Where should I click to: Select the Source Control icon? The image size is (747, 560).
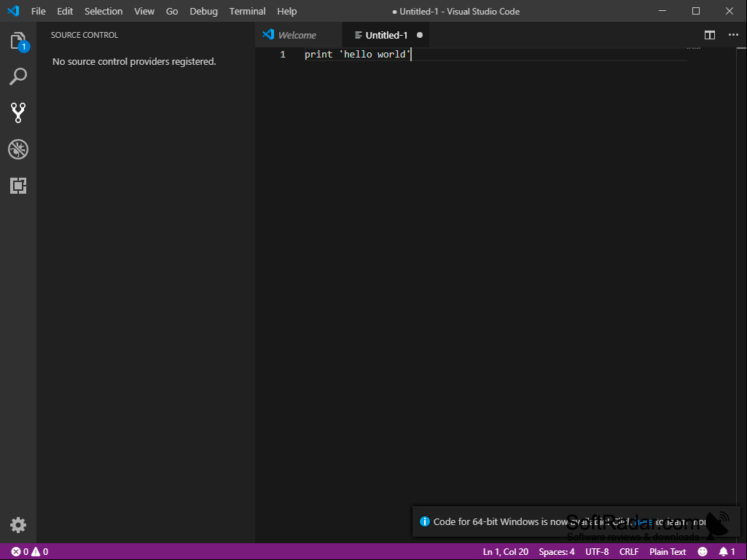[18, 113]
